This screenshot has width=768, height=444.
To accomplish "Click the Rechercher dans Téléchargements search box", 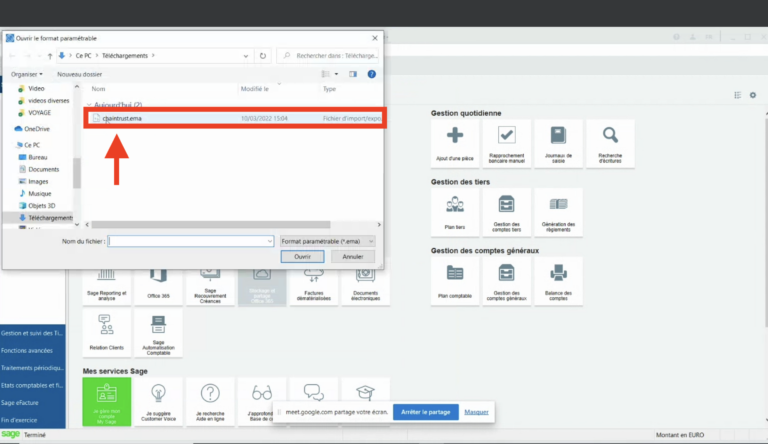I will (328, 56).
